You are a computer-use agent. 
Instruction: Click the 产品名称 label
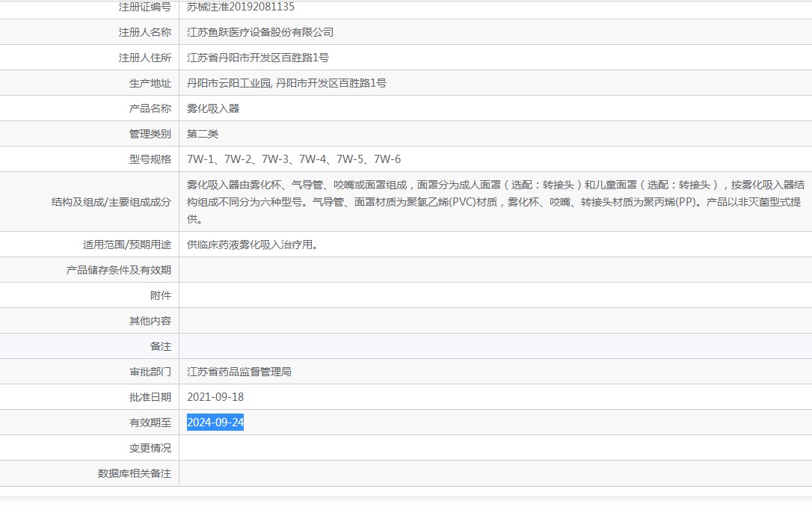[x=150, y=108]
